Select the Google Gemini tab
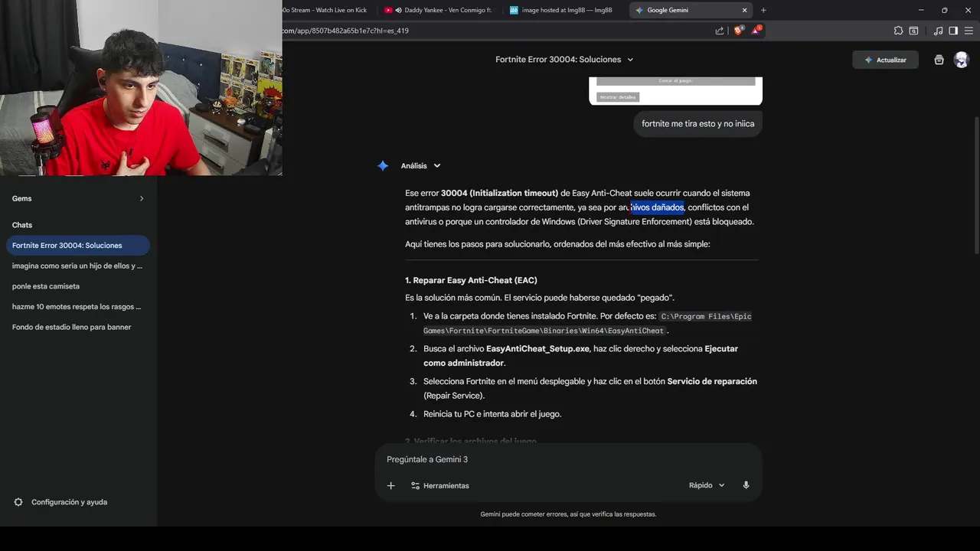The height and width of the screenshot is (551, 980). tap(691, 10)
